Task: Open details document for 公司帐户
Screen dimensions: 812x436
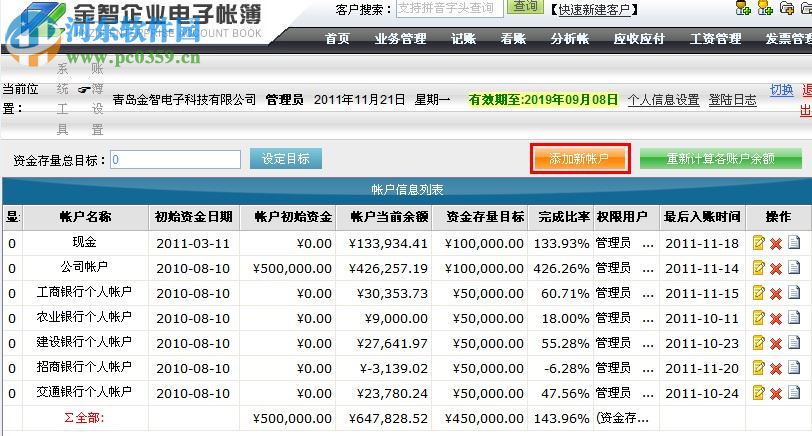Action: coord(794,267)
